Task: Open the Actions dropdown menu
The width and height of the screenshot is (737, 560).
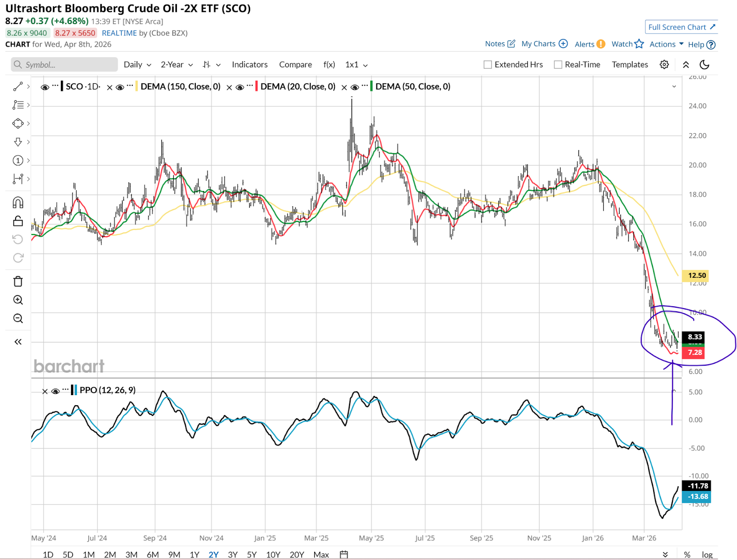Action: pos(666,44)
